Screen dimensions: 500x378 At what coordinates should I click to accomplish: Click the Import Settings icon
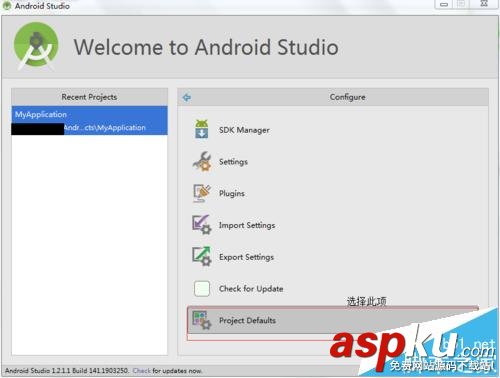coord(202,225)
